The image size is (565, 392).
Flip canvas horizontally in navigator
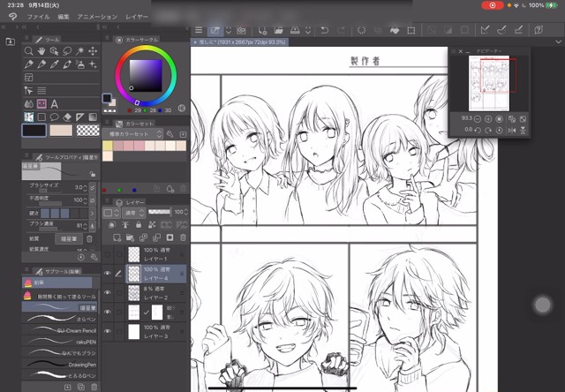click(x=512, y=130)
